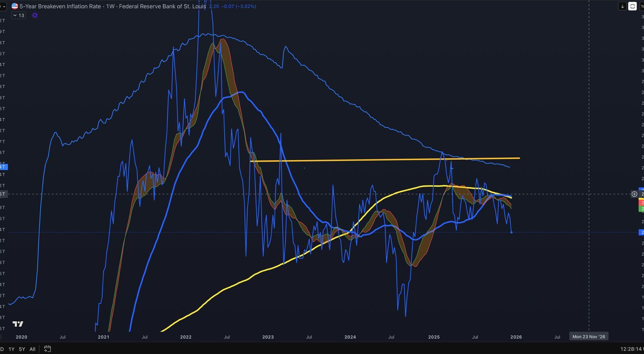Image resolution: width=644 pixels, height=354 pixels.
Task: Click the purple refresh indicator icon
Action: [35, 15]
